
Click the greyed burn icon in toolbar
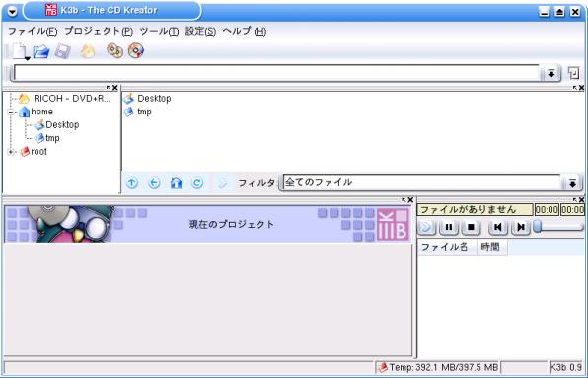coord(88,51)
